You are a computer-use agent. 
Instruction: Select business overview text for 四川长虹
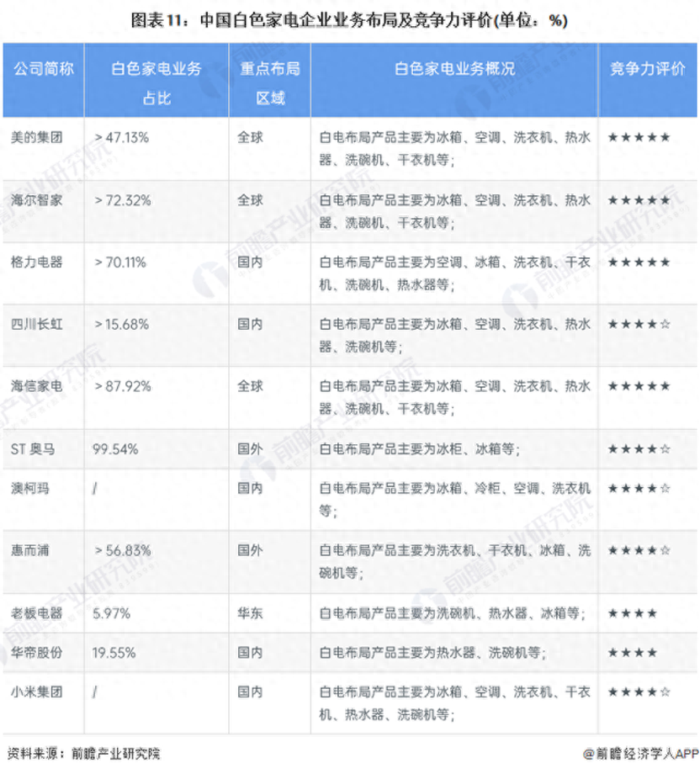[x=454, y=336]
